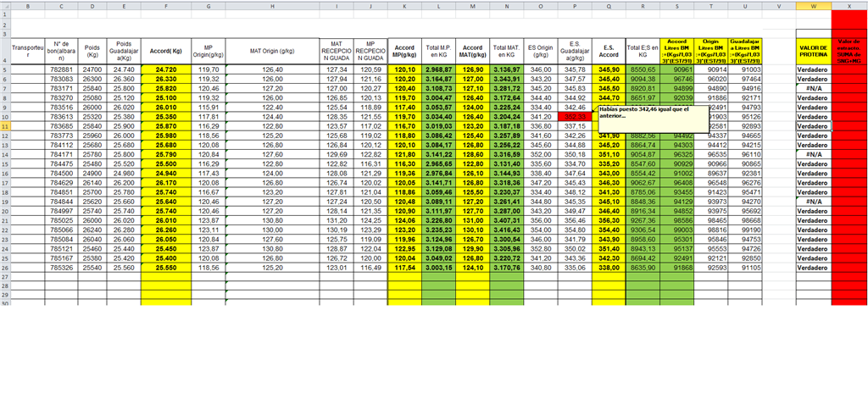Select the Accord MP cell 124,06
The image size is (868, 415).
pyautogui.click(x=404, y=220)
